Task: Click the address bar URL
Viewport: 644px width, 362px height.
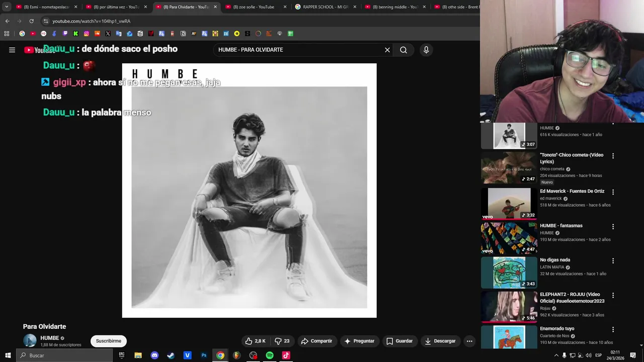Action: pos(92,21)
